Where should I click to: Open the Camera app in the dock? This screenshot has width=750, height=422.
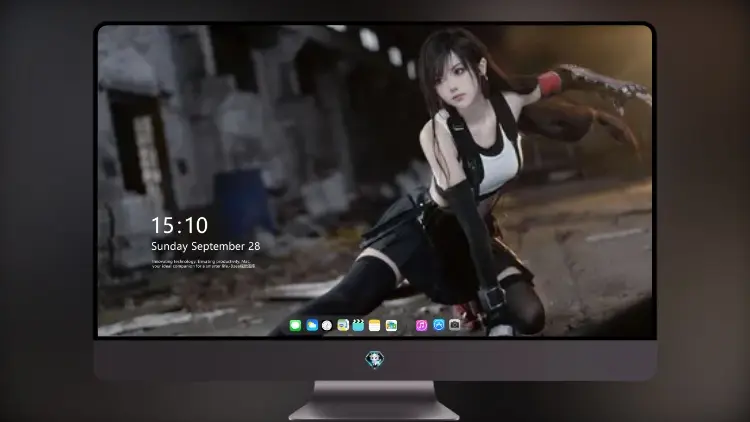[454, 325]
